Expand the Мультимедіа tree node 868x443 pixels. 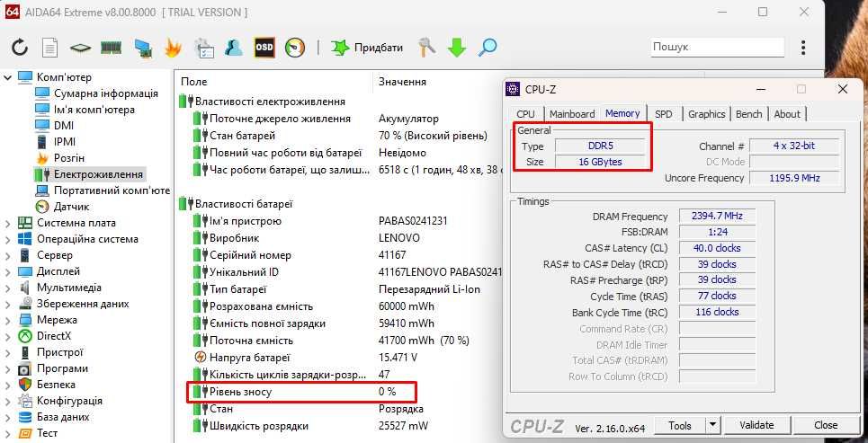(8, 288)
